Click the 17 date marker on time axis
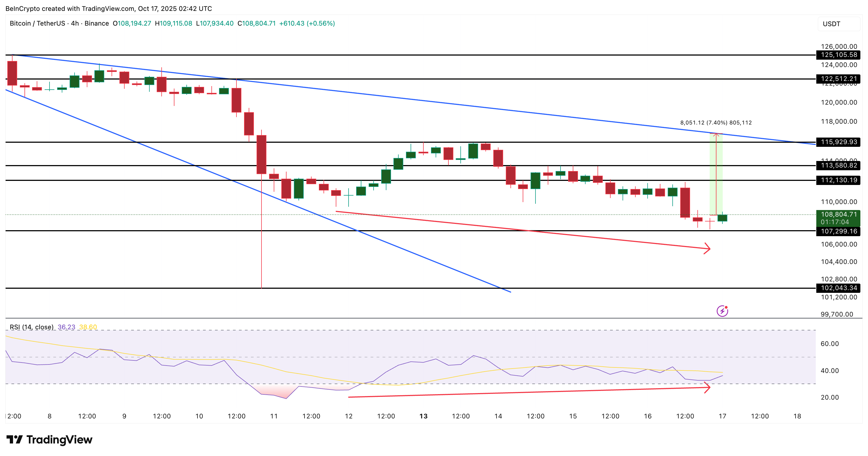 tap(722, 416)
